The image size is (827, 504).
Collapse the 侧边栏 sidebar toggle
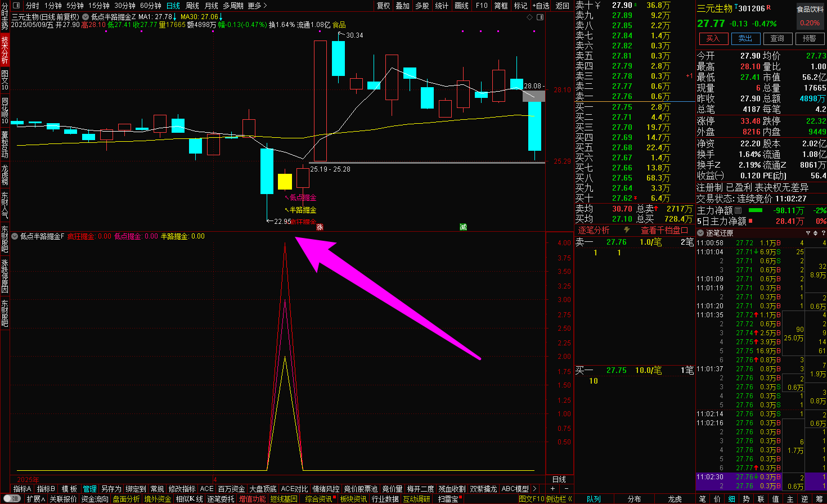pyautogui.click(x=559, y=499)
